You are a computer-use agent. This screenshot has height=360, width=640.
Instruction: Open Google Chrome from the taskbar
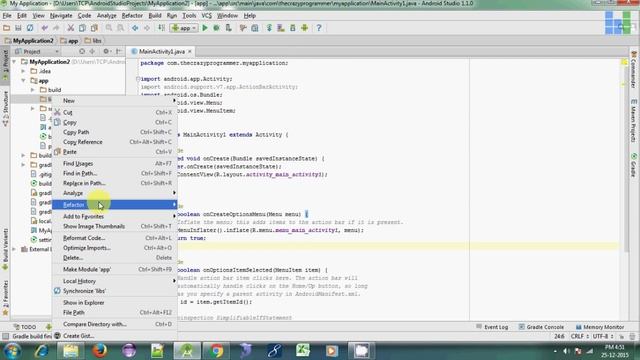[216, 351]
